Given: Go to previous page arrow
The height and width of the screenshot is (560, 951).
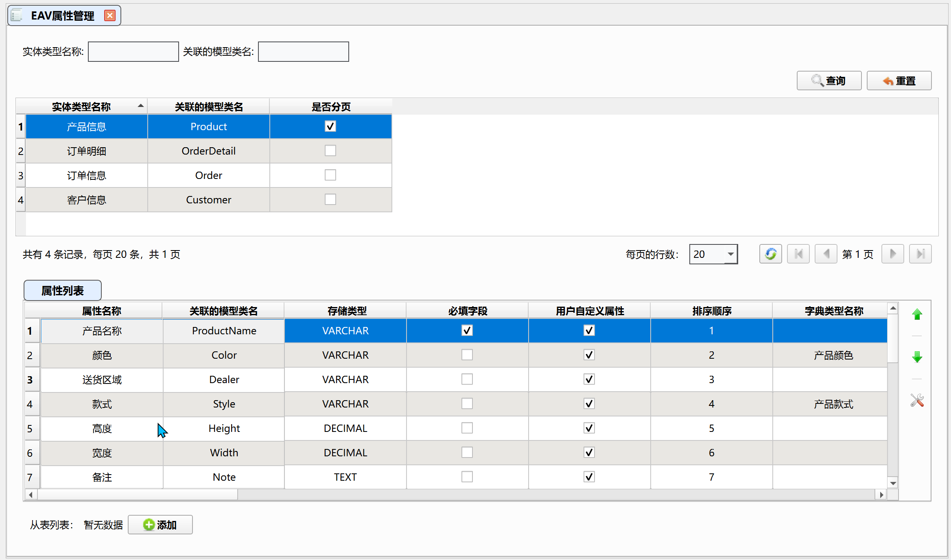Looking at the screenshot, I should [826, 254].
